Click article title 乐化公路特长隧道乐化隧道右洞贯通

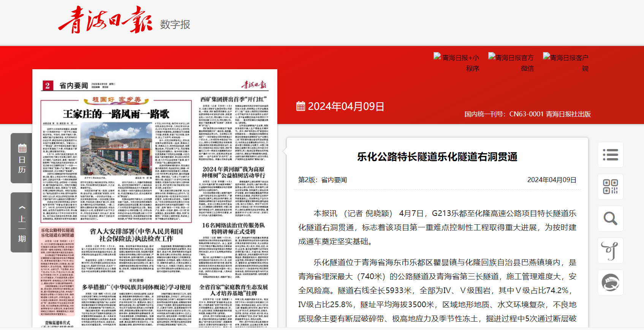click(x=437, y=157)
